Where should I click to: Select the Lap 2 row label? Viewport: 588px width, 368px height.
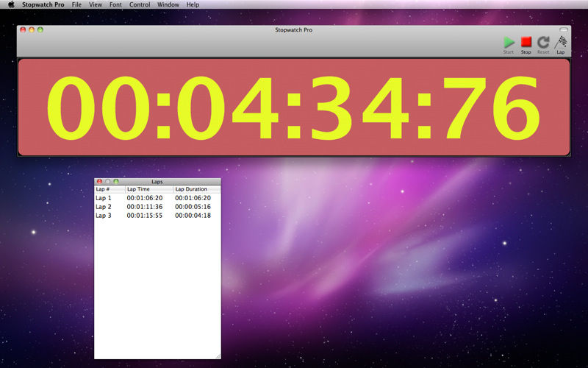click(104, 207)
